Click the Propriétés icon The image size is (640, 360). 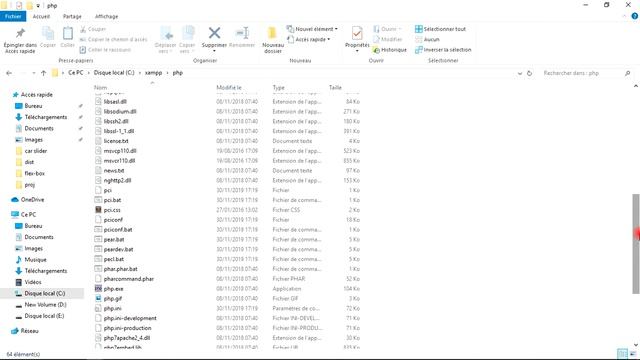tap(357, 33)
